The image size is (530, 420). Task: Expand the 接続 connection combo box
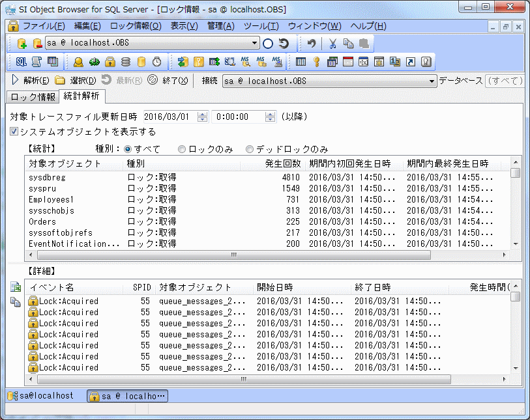(x=432, y=81)
